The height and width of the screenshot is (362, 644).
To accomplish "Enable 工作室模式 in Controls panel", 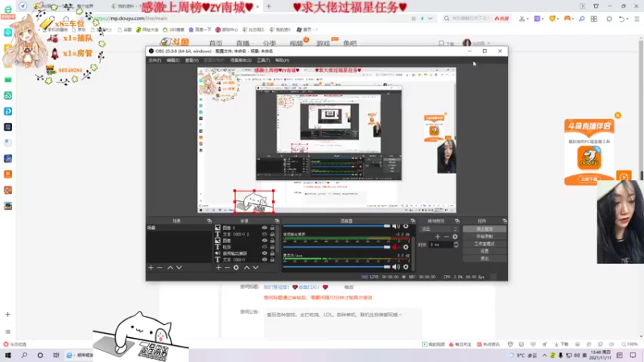I will coord(485,244).
